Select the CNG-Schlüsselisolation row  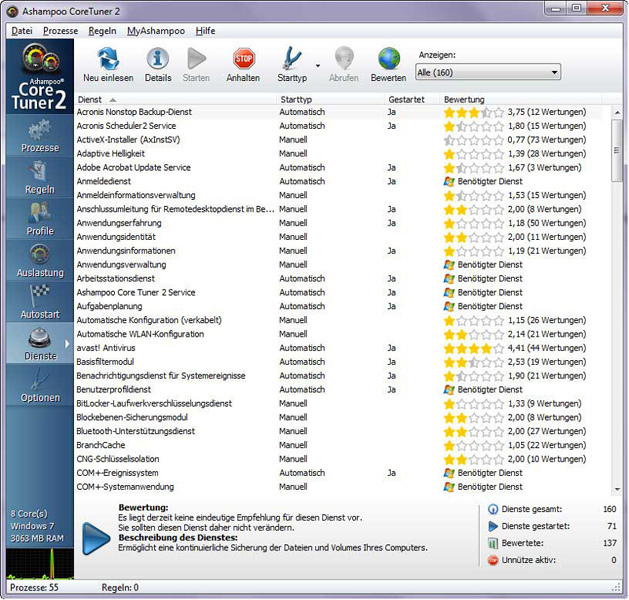pos(338,459)
